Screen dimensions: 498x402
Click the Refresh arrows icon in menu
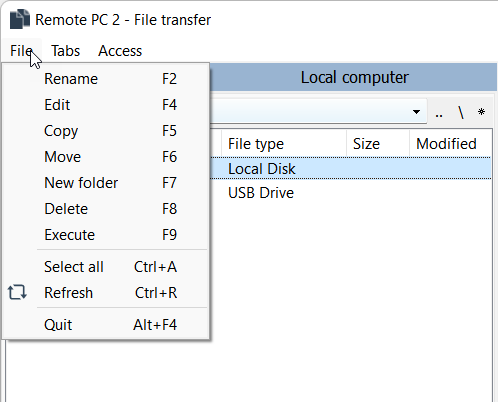point(17,292)
